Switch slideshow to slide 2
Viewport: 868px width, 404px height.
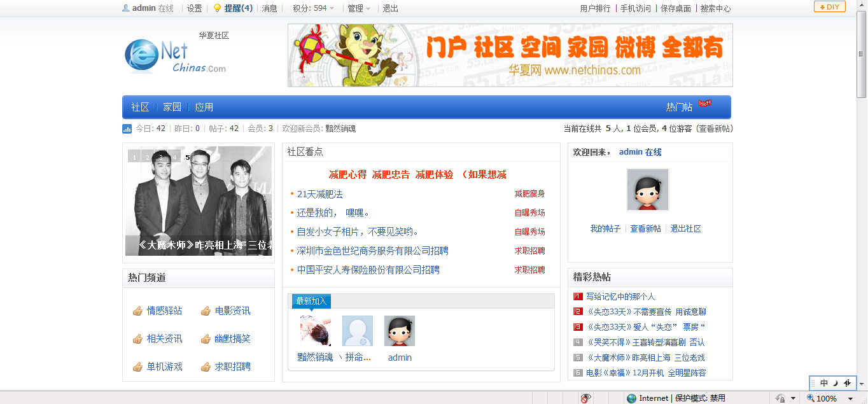tap(147, 157)
